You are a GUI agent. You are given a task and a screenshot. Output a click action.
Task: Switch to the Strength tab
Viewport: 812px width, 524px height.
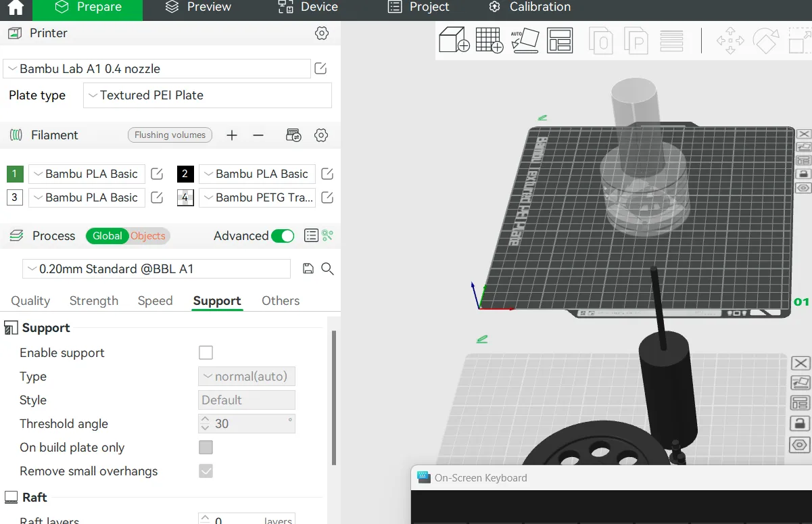(94, 301)
